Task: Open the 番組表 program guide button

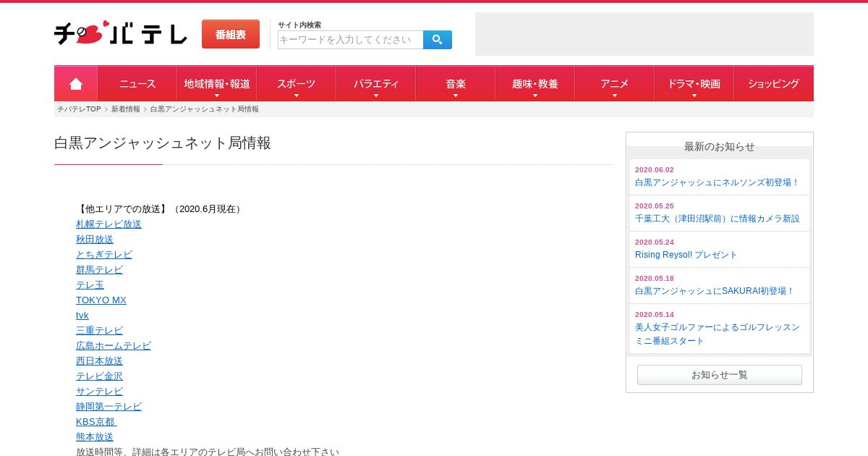Action: pos(231,34)
